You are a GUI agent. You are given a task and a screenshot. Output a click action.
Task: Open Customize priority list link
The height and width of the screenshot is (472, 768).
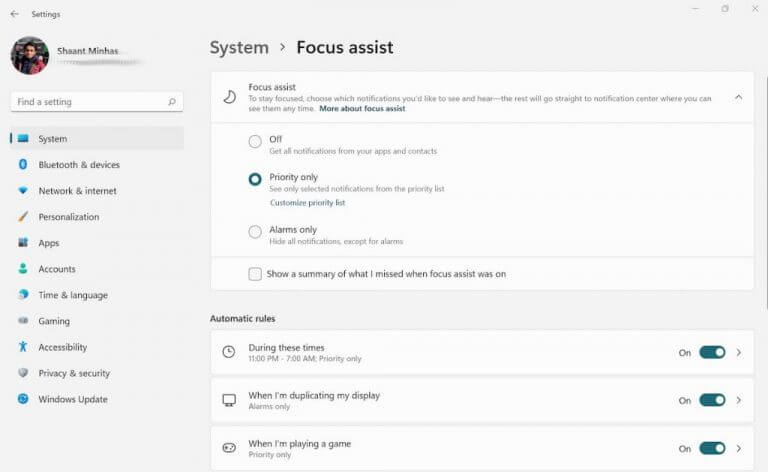click(308, 203)
